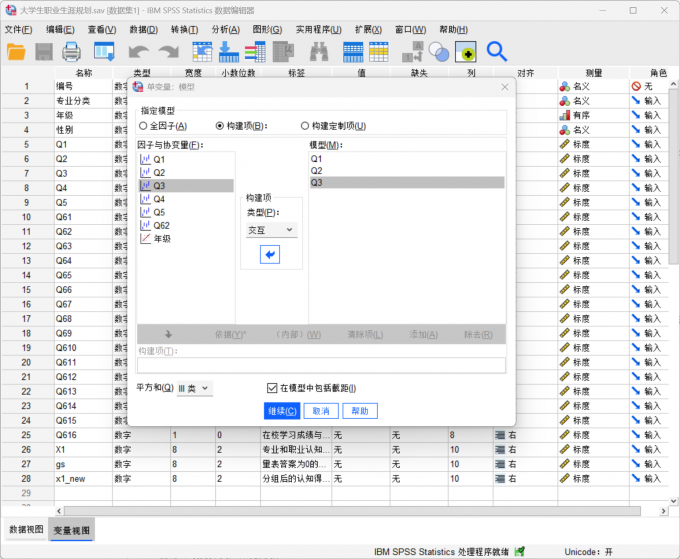Click the binoculars find icon
Image resolution: width=680 pixels, height=559 pixels.
tap(319, 52)
